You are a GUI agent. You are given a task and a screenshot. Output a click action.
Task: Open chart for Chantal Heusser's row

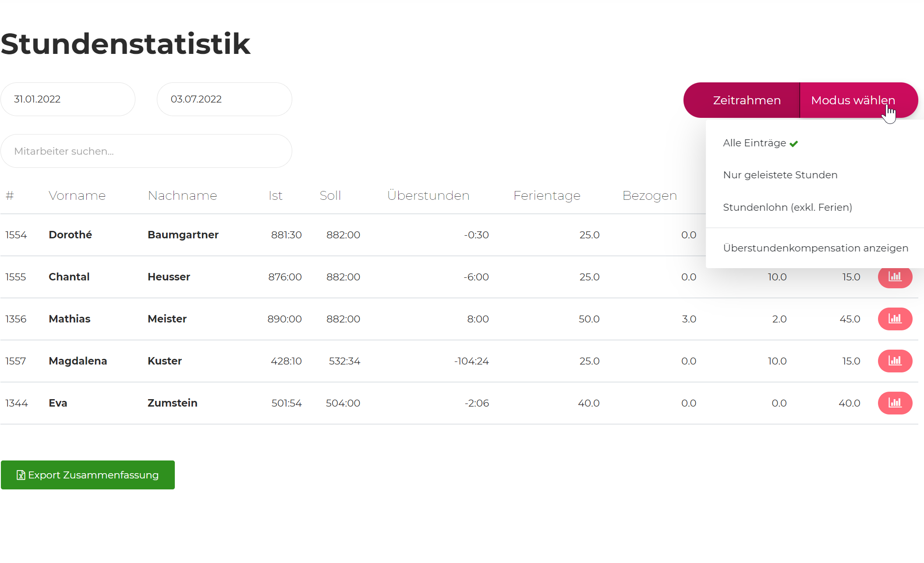tap(895, 277)
